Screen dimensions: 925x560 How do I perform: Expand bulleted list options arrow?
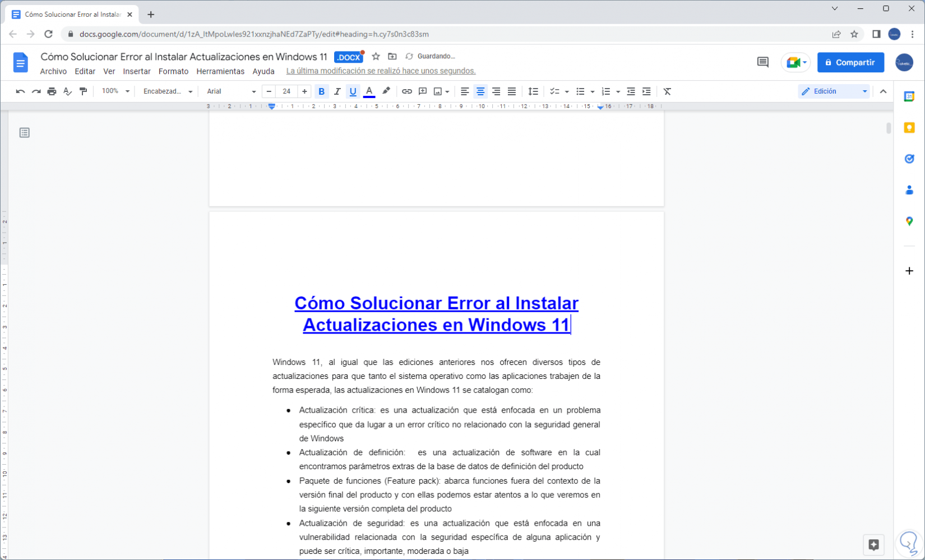[593, 91]
